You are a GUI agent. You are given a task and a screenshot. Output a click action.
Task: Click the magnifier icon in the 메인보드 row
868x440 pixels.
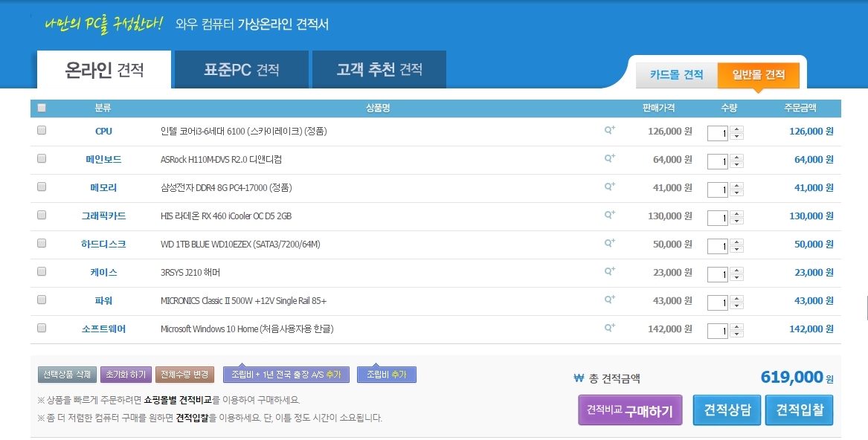609,158
